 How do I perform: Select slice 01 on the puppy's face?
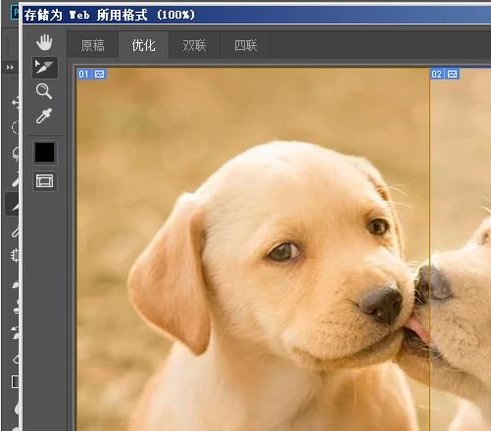coord(253,249)
